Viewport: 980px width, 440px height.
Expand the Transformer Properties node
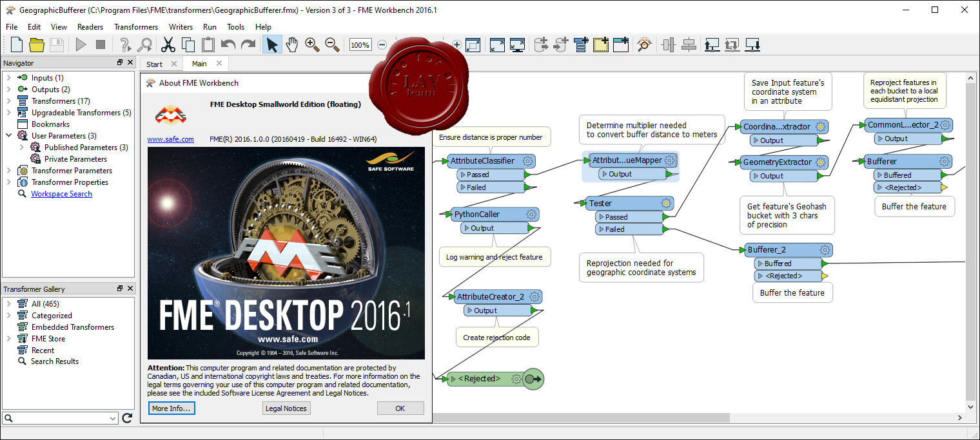(9, 182)
